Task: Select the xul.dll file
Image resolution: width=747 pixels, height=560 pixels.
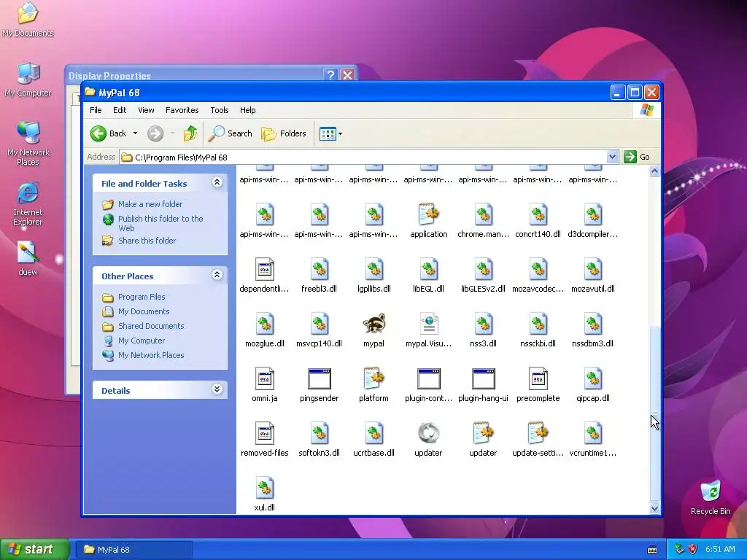Action: [x=264, y=489]
